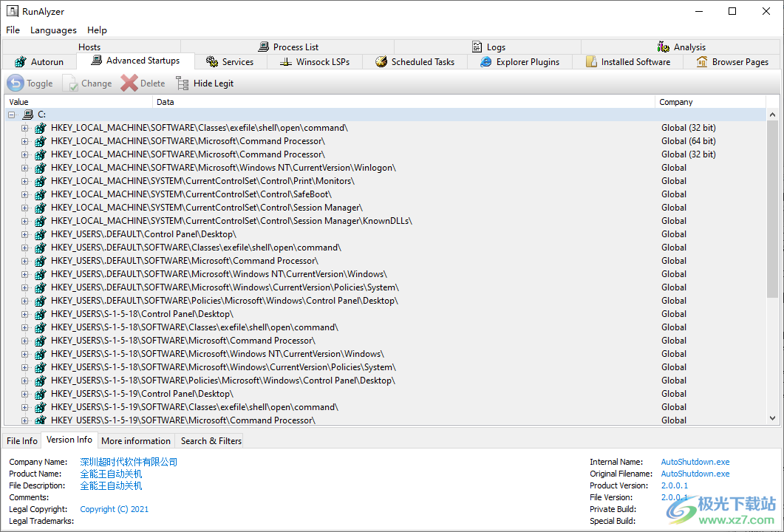This screenshot has width=784, height=532.
Task: Click the scrollbar up arrow
Action: (772, 115)
